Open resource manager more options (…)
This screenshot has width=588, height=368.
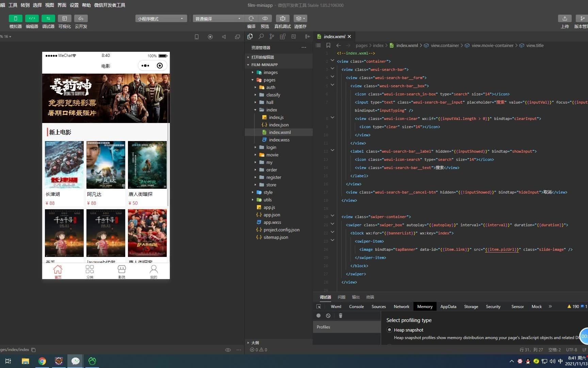click(x=304, y=47)
